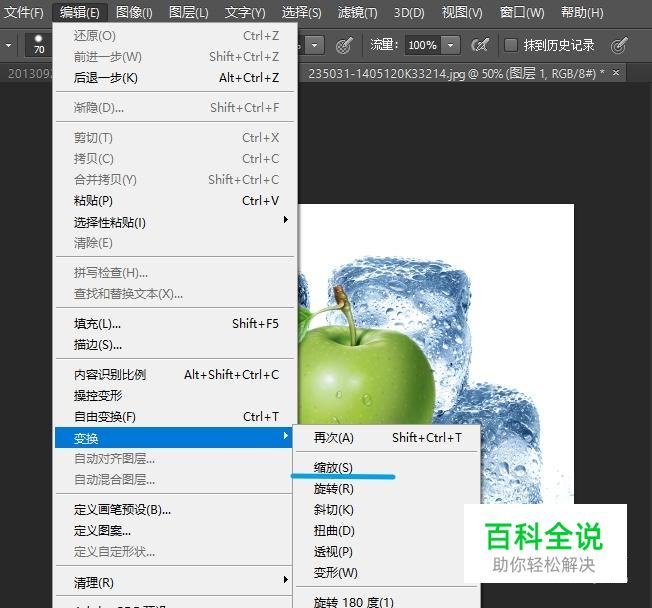This screenshot has height=608, width=652.
Task: Open the 窗口(W) menu
Action: pyautogui.click(x=522, y=12)
